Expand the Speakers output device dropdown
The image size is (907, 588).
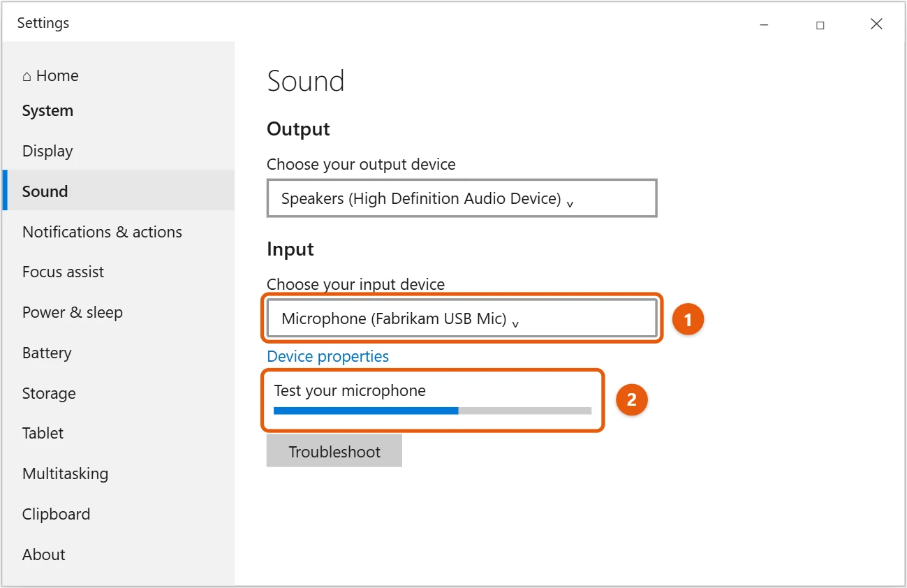(462, 198)
